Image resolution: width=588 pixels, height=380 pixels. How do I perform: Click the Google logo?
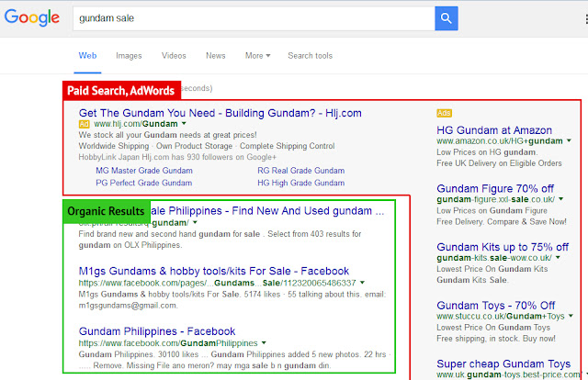32,17
